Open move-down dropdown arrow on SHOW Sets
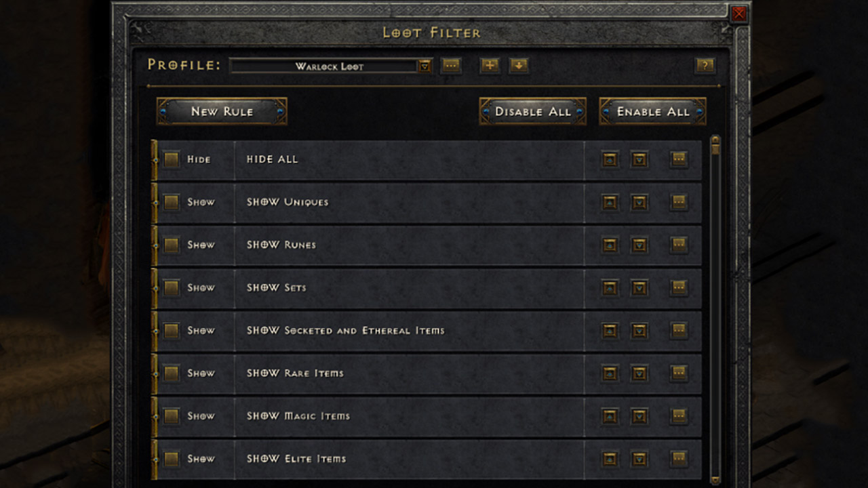This screenshot has height=488, width=868. (639, 287)
